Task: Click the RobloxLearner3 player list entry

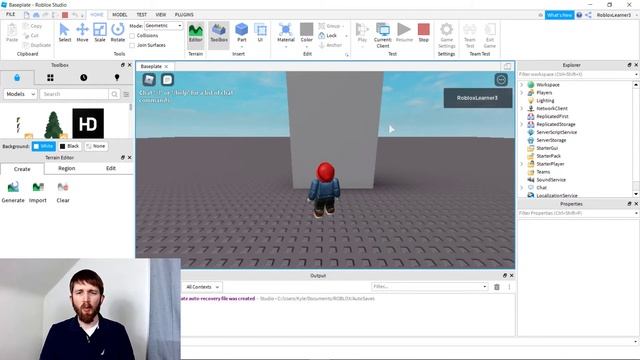Action: pyautogui.click(x=478, y=98)
